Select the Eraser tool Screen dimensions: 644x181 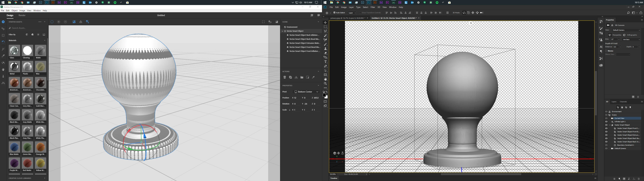pyautogui.click(x=325, y=53)
